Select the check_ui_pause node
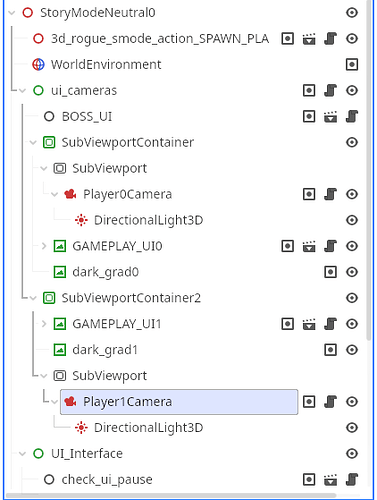 (x=107, y=479)
